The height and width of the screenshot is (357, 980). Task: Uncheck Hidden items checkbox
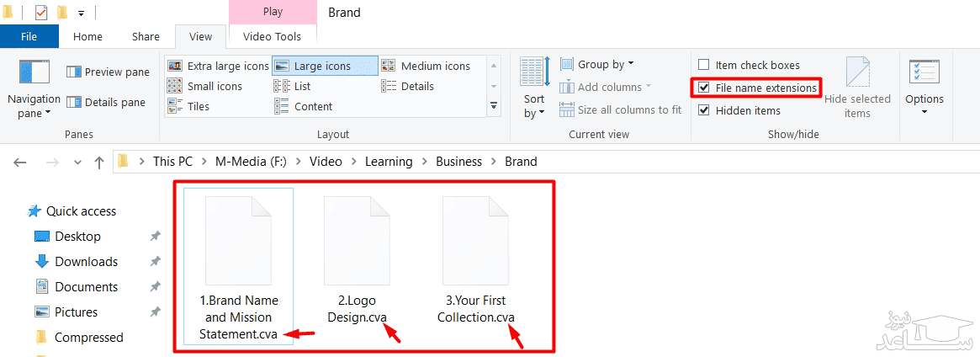point(704,110)
